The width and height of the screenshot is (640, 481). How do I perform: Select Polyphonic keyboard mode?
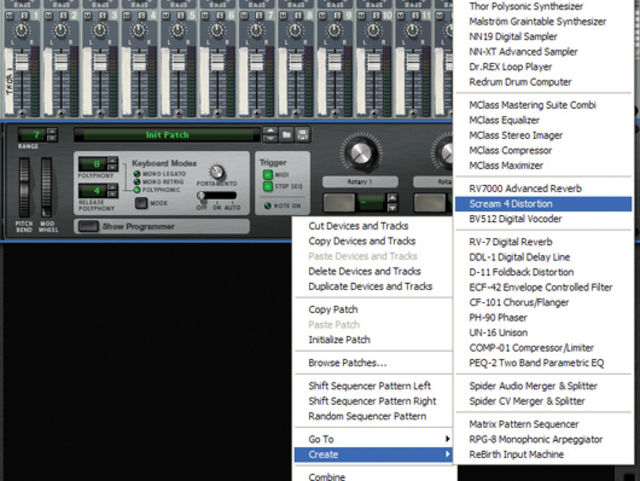pos(137,190)
